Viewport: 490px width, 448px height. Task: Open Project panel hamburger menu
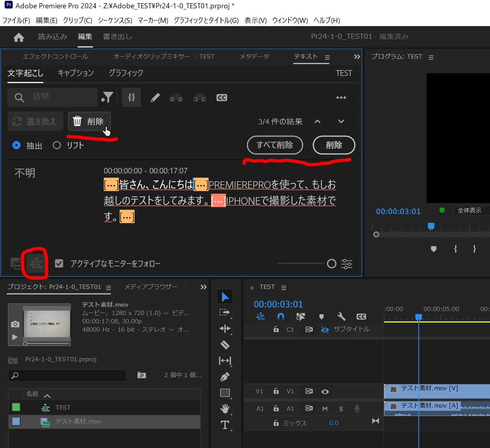click(x=108, y=288)
